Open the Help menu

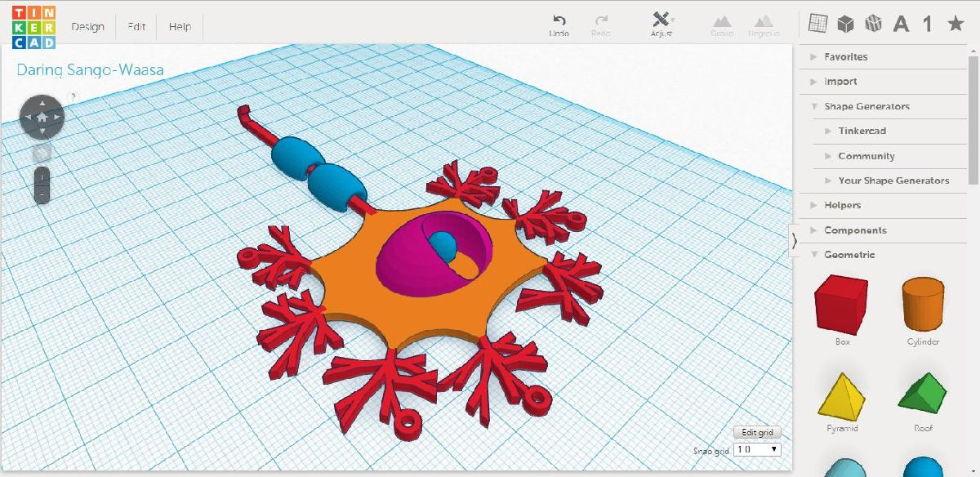tap(180, 27)
